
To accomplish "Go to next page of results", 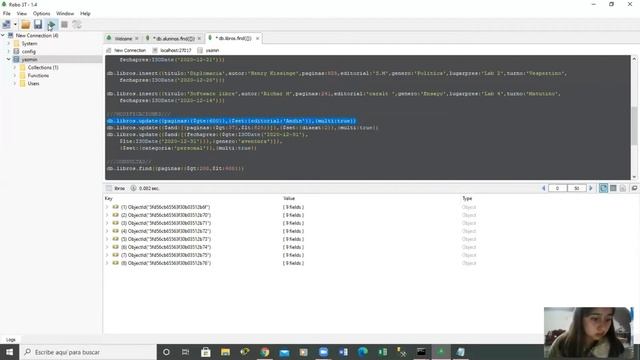I will pyautogui.click(x=591, y=188).
